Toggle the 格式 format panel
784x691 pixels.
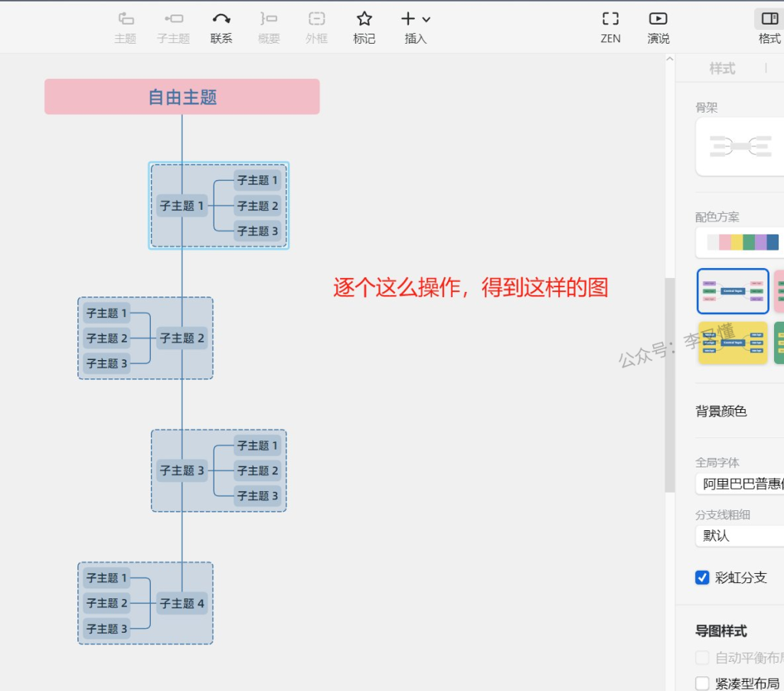tap(769, 20)
